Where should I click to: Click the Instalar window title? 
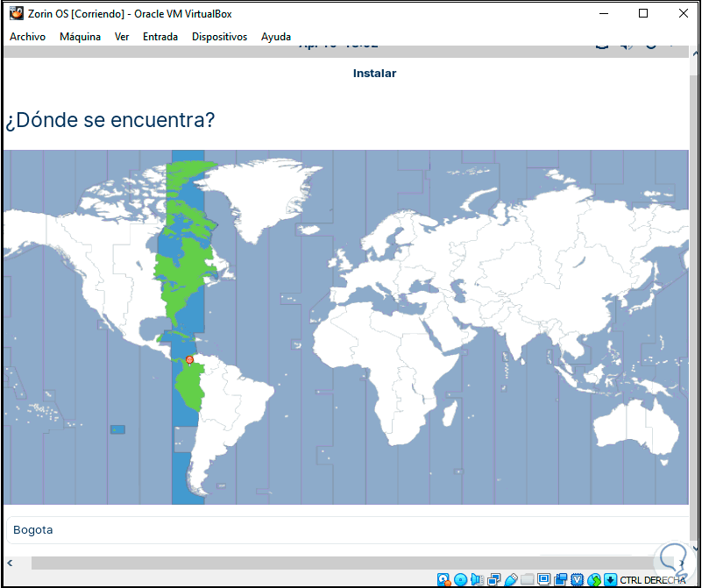pyautogui.click(x=374, y=74)
